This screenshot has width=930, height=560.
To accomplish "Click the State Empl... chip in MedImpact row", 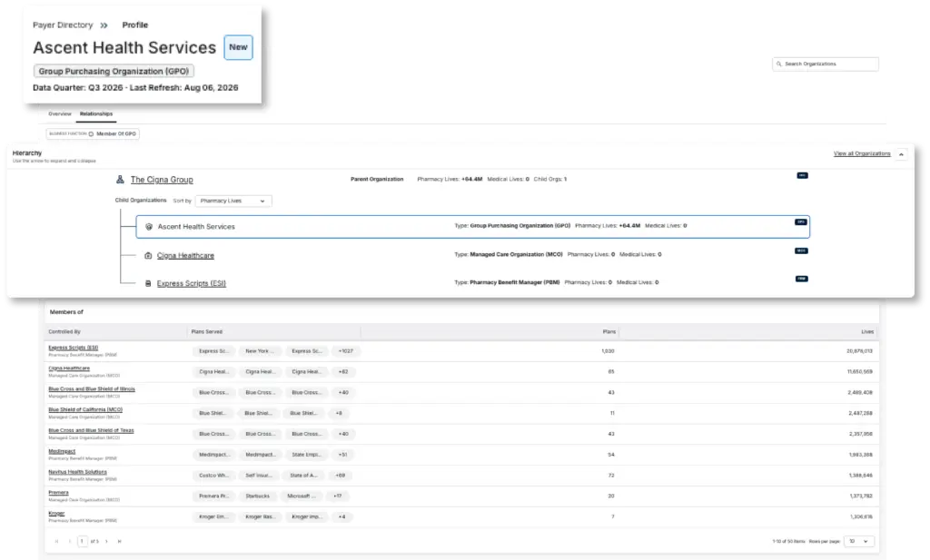I will point(306,455).
